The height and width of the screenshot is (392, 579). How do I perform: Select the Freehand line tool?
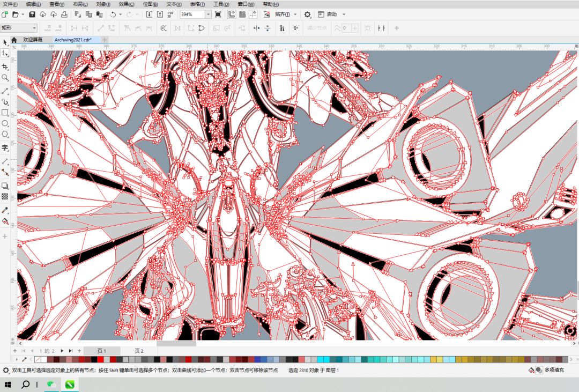click(x=5, y=91)
